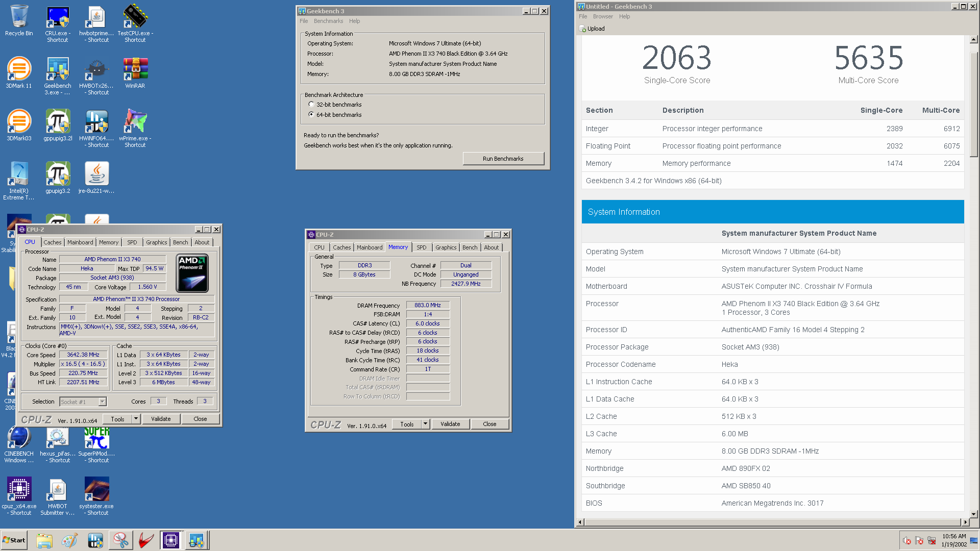Select the HWBOT Submitter desktop icon
This screenshot has width=980, height=551.
[x=58, y=496]
